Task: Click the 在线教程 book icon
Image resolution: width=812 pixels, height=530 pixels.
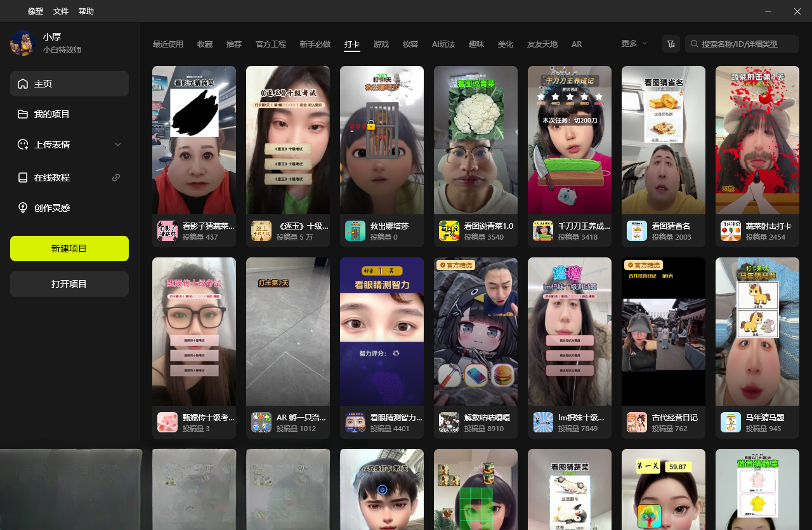Action: click(x=23, y=178)
